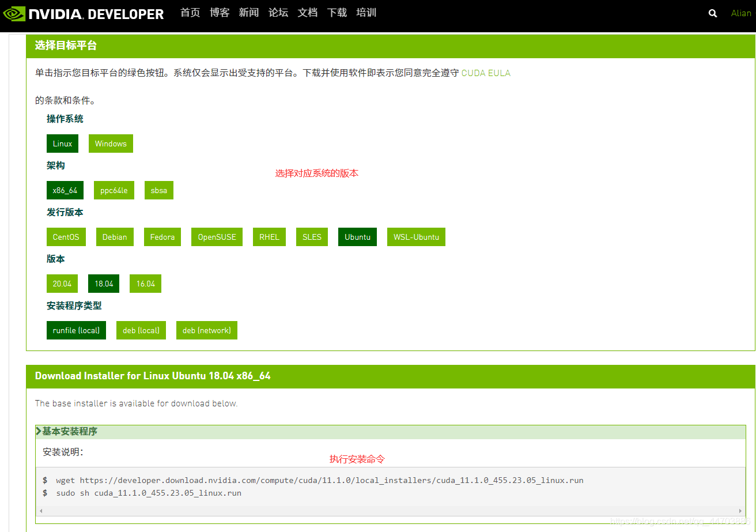Image resolution: width=756 pixels, height=532 pixels.
Task: Open the 首页 nav item
Action: (190, 13)
